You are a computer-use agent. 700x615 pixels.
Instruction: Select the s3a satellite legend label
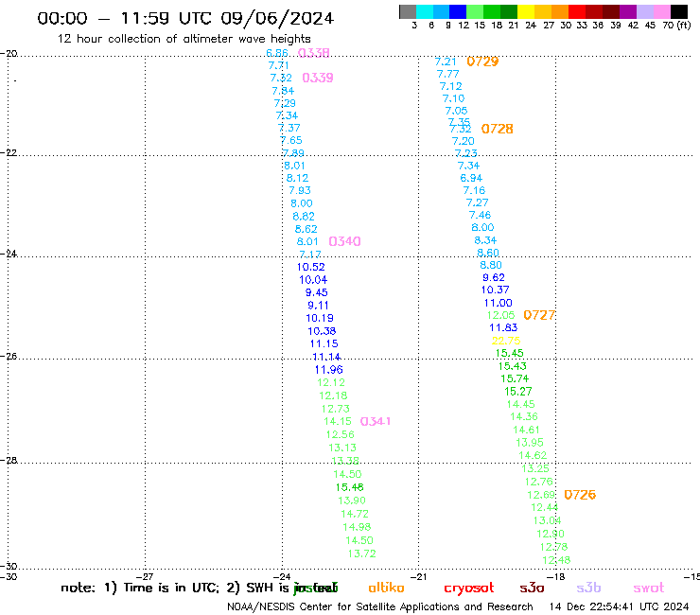532,588
